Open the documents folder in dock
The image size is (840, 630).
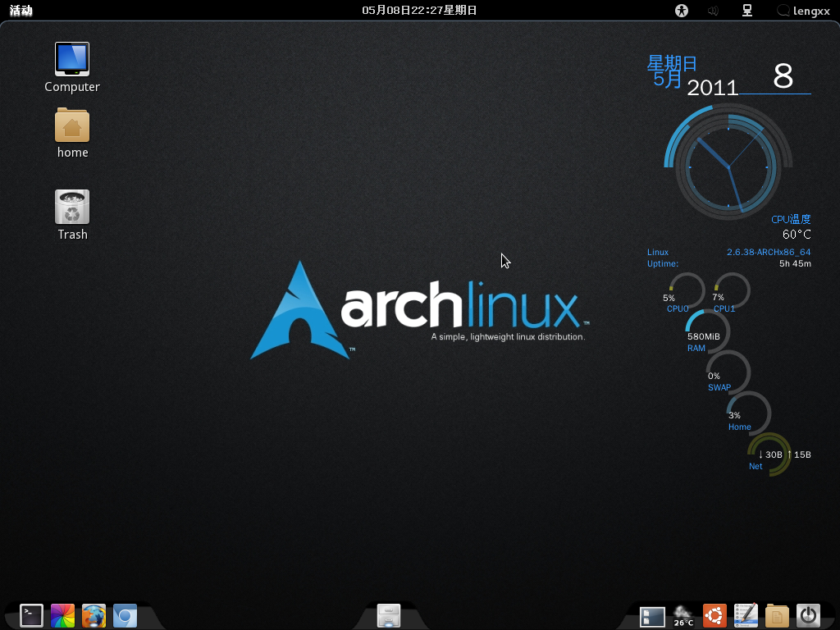pyautogui.click(x=777, y=615)
